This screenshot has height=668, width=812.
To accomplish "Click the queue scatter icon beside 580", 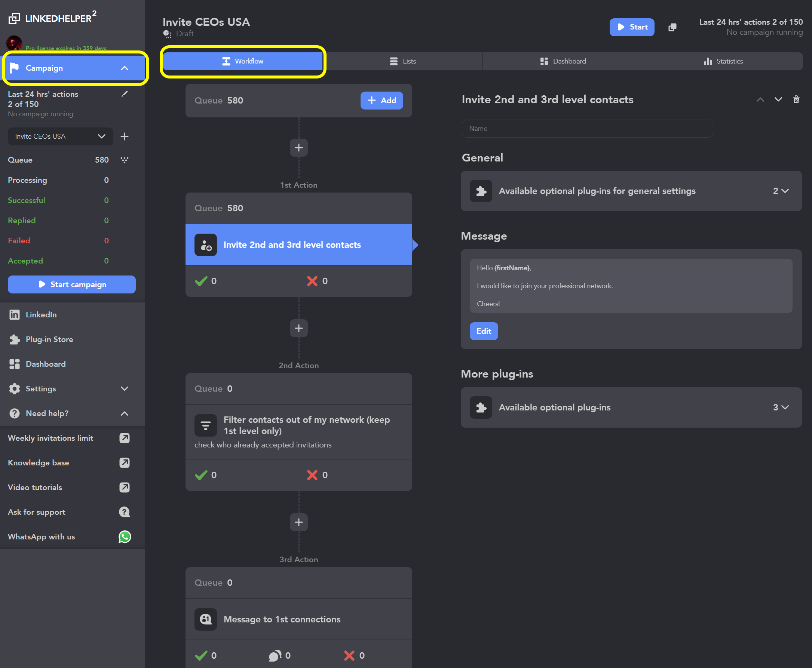I will 124,160.
